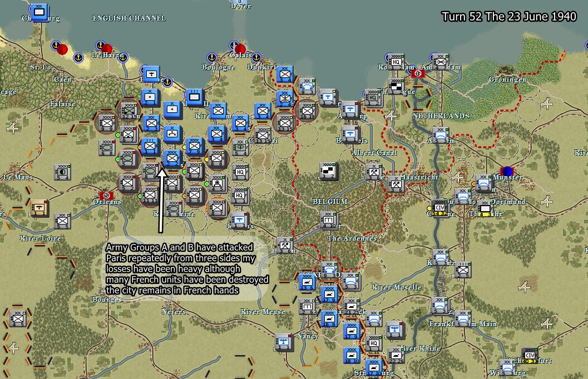Select the HQ unit north of Strasbourg
588x379 pixels.
[373, 343]
